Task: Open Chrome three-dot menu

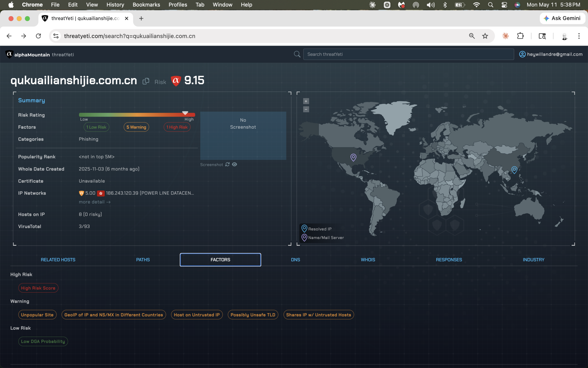Action: (579, 36)
